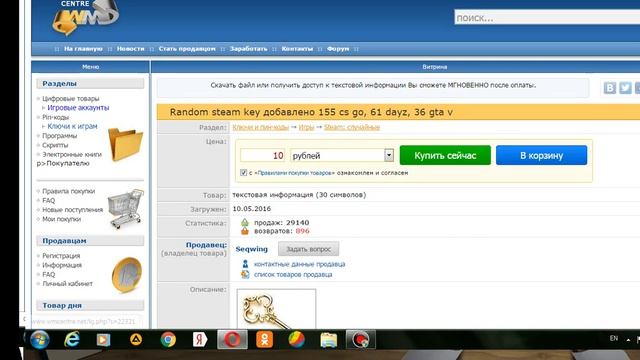Open Контакты nav item
640x360 pixels.
click(297, 49)
